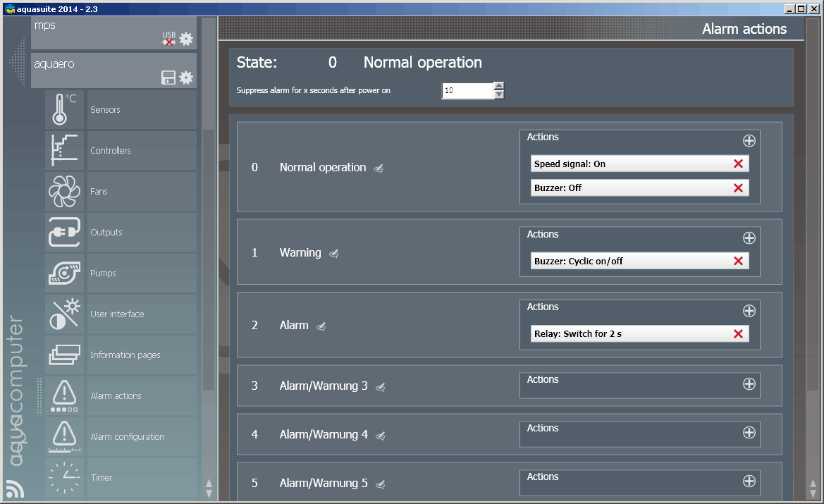Screen dimensions: 824x504
Task: Rename the Warning state with edit pencil
Action: (334, 253)
